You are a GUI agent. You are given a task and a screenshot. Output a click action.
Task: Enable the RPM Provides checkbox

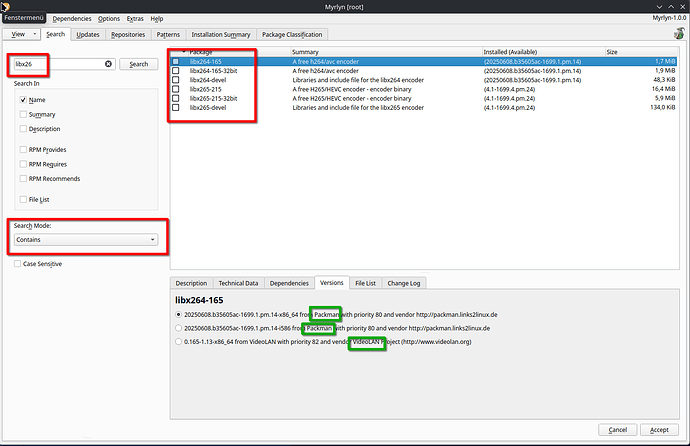tap(23, 150)
